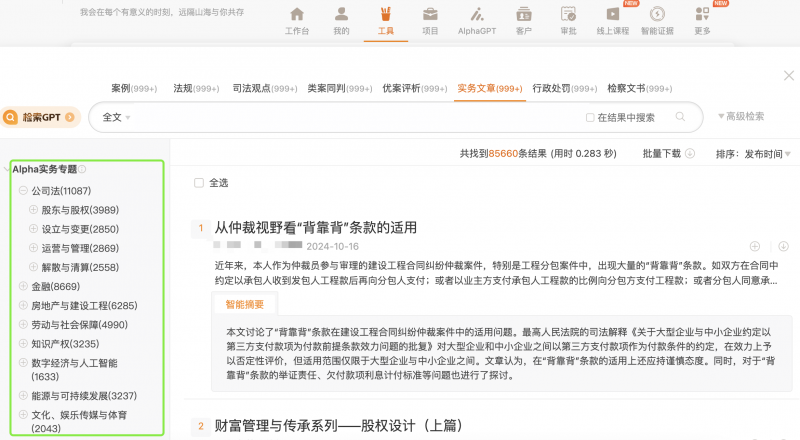Collapse the 公司法 tree node
Screen dimensions: 800x440
(23, 190)
